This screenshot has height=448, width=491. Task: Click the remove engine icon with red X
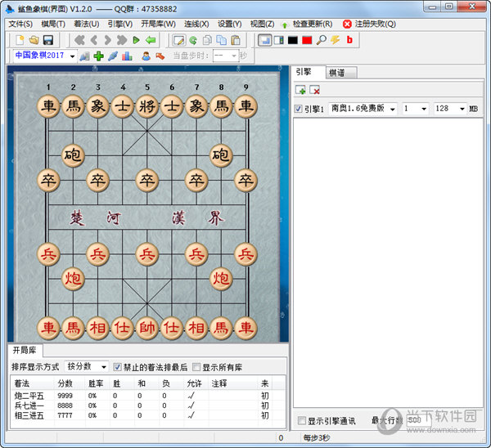[314, 90]
